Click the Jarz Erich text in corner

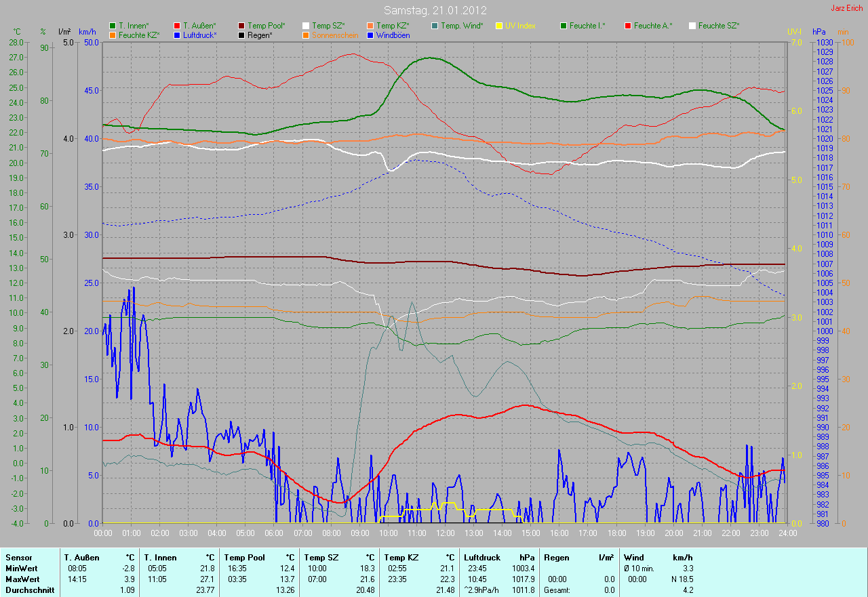[846, 8]
